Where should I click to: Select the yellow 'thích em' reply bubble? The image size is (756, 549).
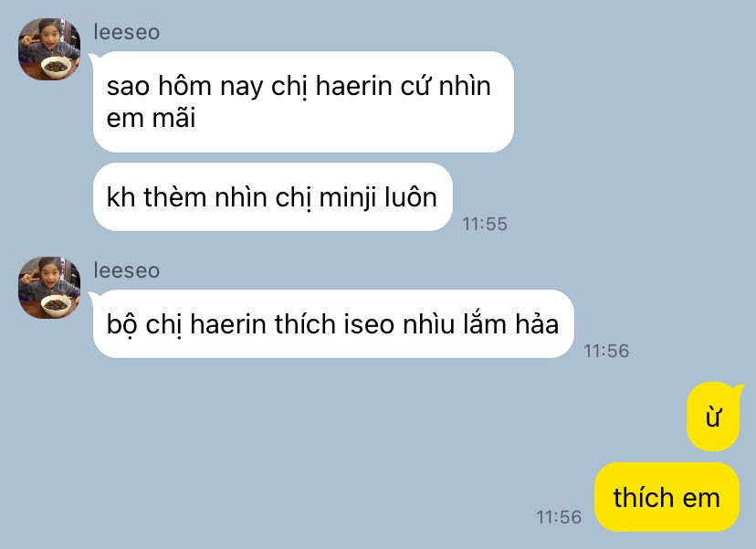pyautogui.click(x=667, y=497)
